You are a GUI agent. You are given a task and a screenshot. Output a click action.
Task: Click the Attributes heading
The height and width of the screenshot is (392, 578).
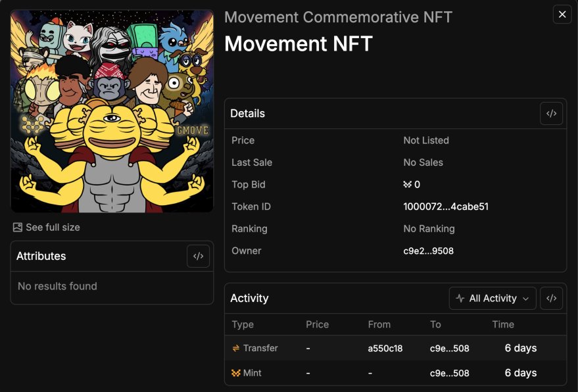click(x=41, y=256)
